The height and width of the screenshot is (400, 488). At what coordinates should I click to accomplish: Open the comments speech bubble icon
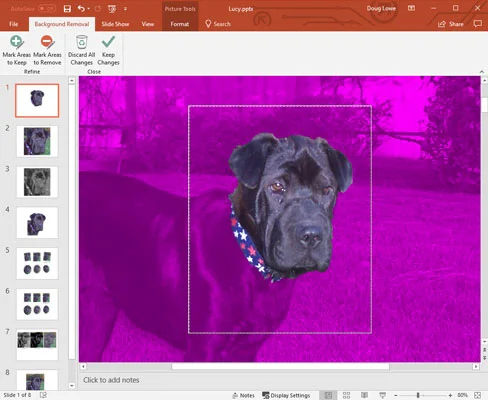click(478, 24)
